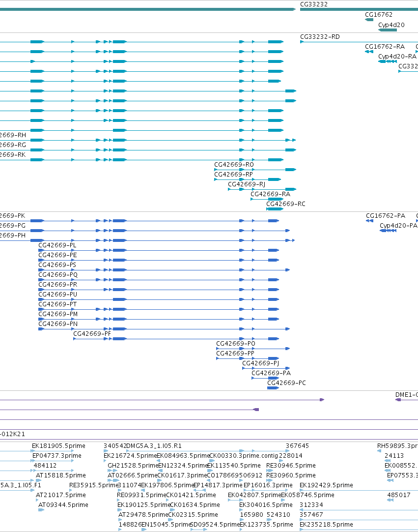Click protein label CG42669-PT
Screen dimensions: 418x532
click(x=57, y=304)
